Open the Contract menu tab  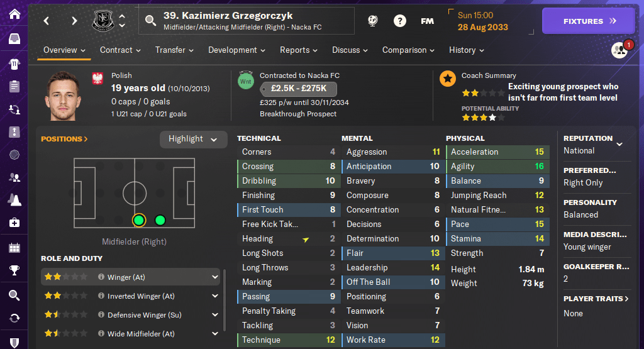click(120, 50)
